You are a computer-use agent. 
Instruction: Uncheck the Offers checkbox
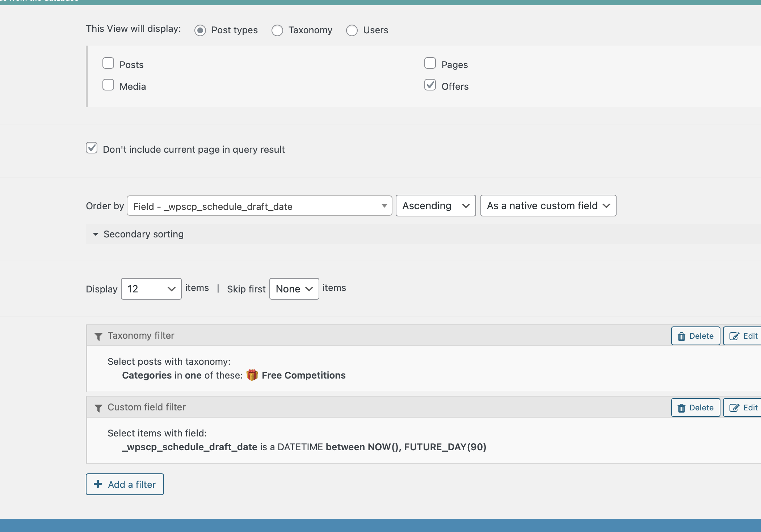coord(430,85)
